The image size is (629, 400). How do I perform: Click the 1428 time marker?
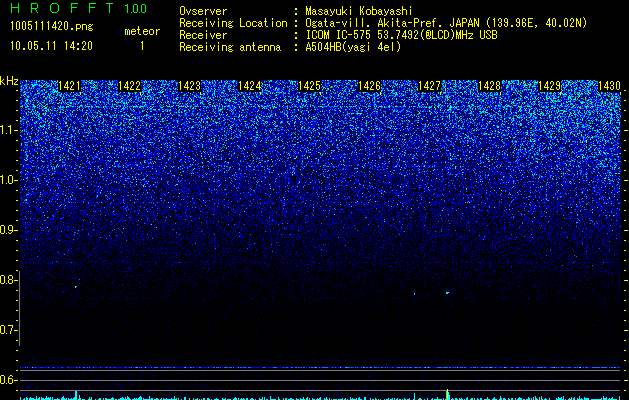[489, 86]
